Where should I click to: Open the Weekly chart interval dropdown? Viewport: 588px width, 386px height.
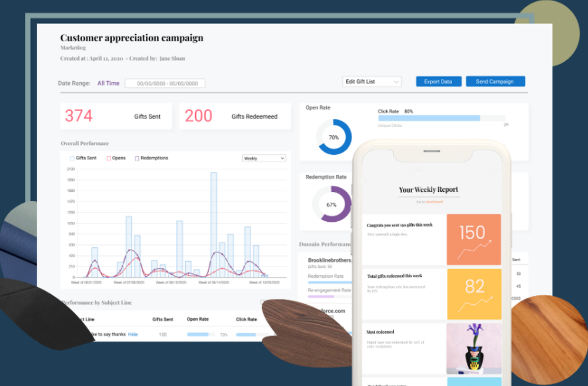pos(264,158)
